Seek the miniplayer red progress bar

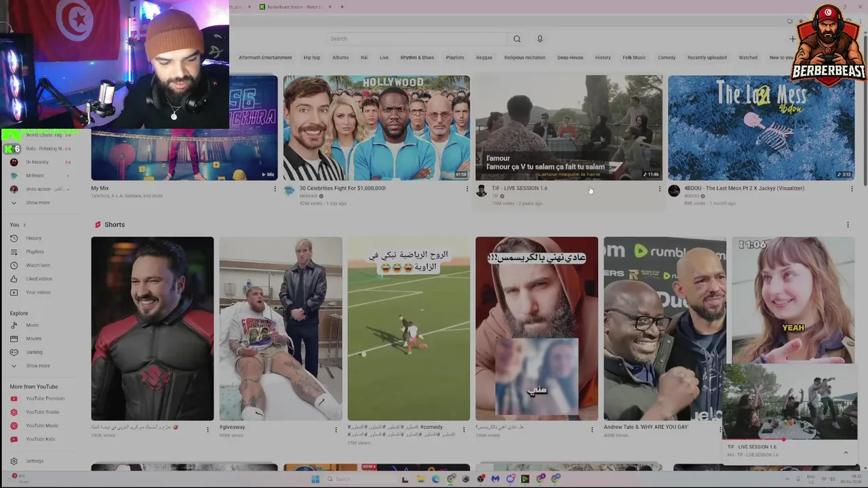(x=789, y=439)
